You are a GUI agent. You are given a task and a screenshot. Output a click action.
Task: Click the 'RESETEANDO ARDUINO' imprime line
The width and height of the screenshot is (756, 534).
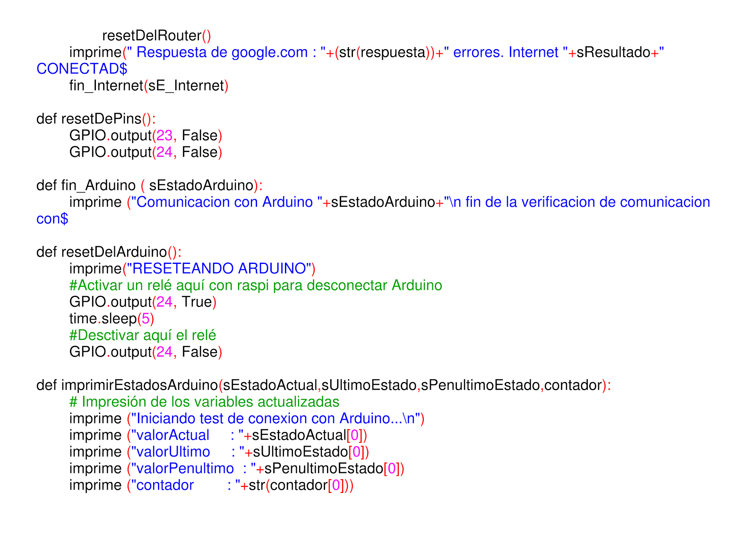click(192, 269)
